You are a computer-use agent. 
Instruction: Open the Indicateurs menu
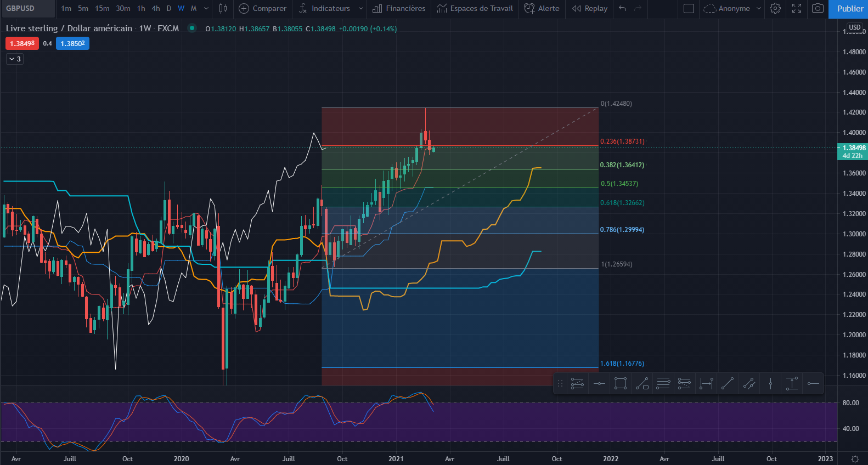click(x=324, y=8)
